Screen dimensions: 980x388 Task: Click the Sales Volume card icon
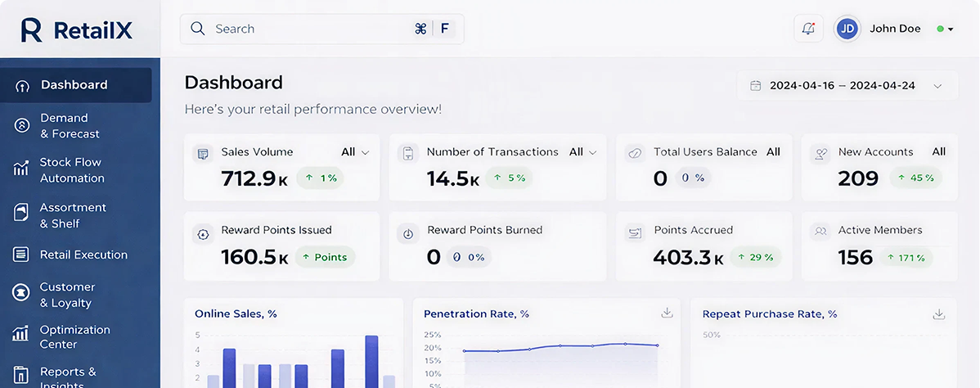coord(203,153)
